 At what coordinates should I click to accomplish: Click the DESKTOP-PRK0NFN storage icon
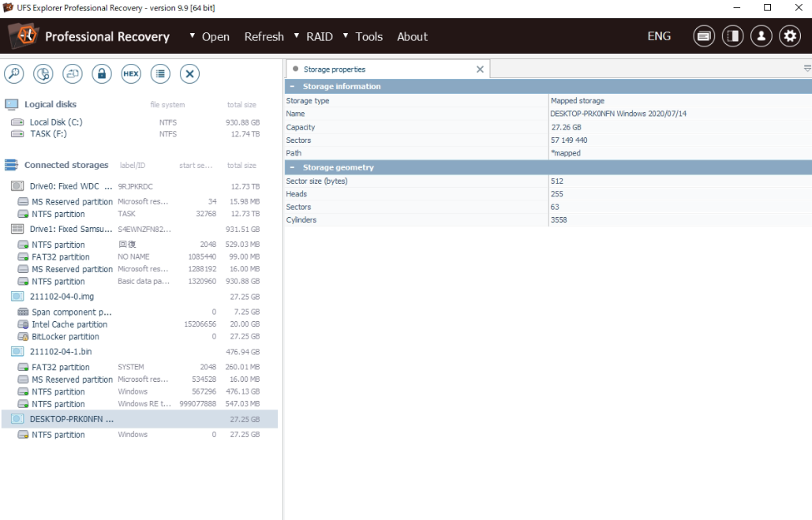pos(17,418)
